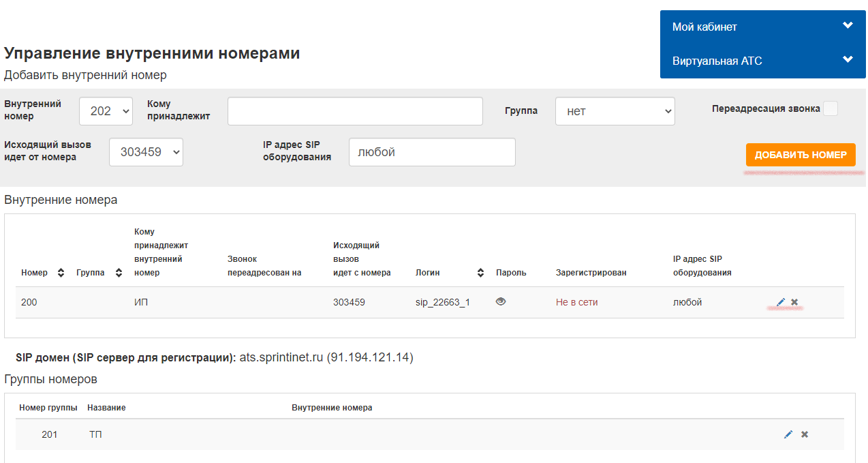Open outgoing call number dropdown 303459

tap(146, 152)
